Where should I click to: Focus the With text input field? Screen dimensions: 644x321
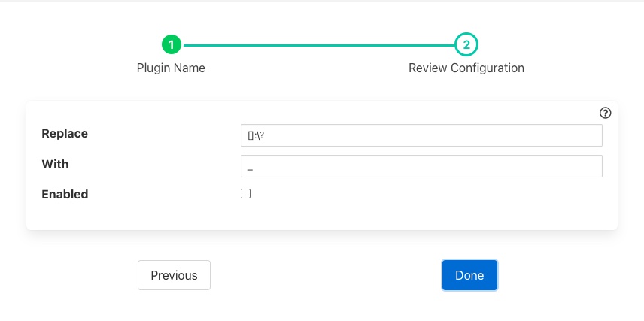(421, 166)
